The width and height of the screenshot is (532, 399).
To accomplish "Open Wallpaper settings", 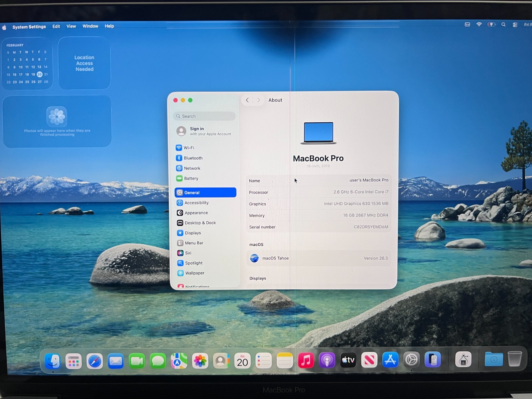I will pyautogui.click(x=205, y=273).
